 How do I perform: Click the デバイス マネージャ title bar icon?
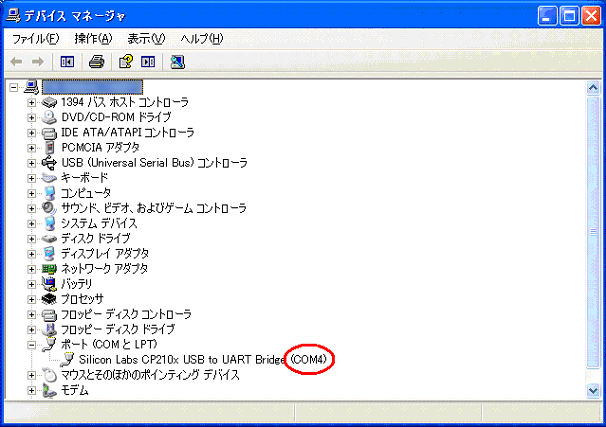point(13,15)
